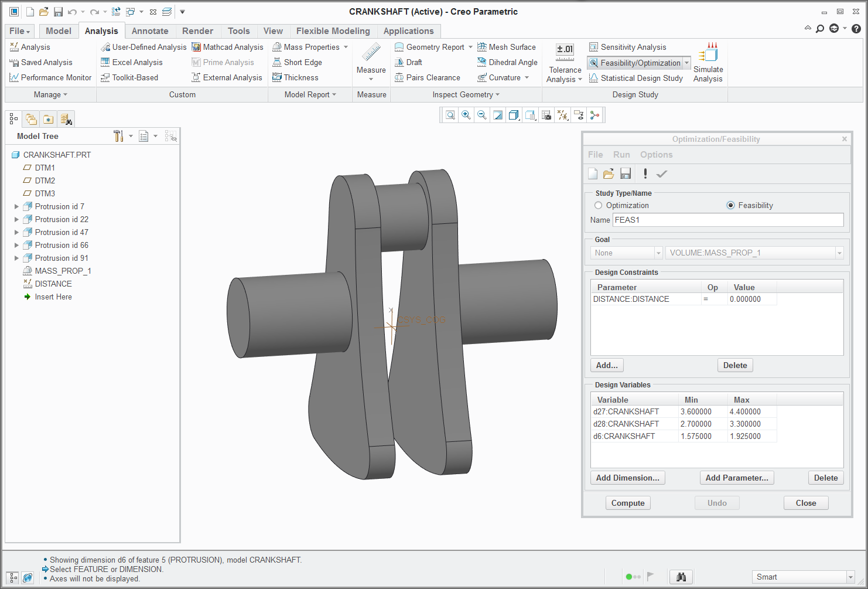Expand Protrusion id 7 in model tree
Screen dimensions: 868x589
pyautogui.click(x=16, y=206)
